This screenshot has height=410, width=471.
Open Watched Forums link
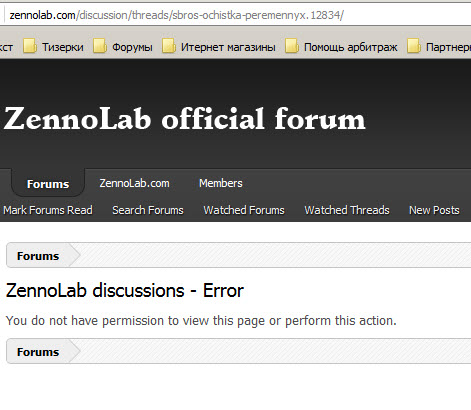[x=244, y=210]
